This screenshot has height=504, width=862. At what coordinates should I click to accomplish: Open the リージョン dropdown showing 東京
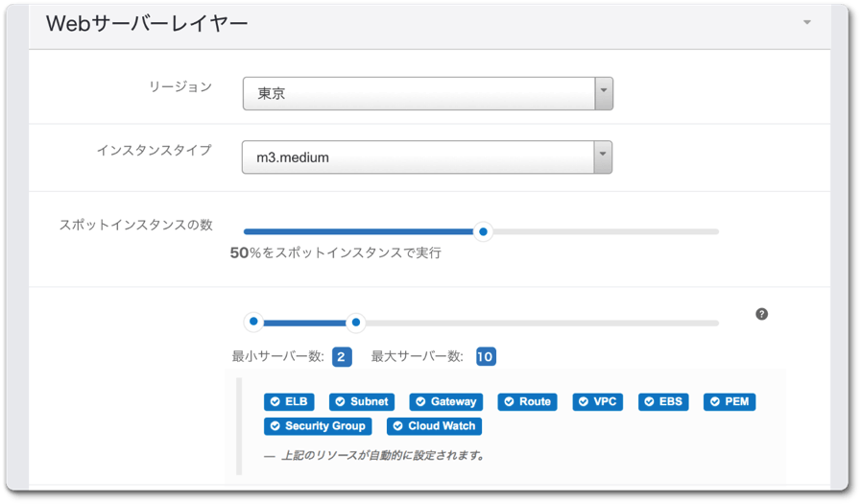(427, 94)
